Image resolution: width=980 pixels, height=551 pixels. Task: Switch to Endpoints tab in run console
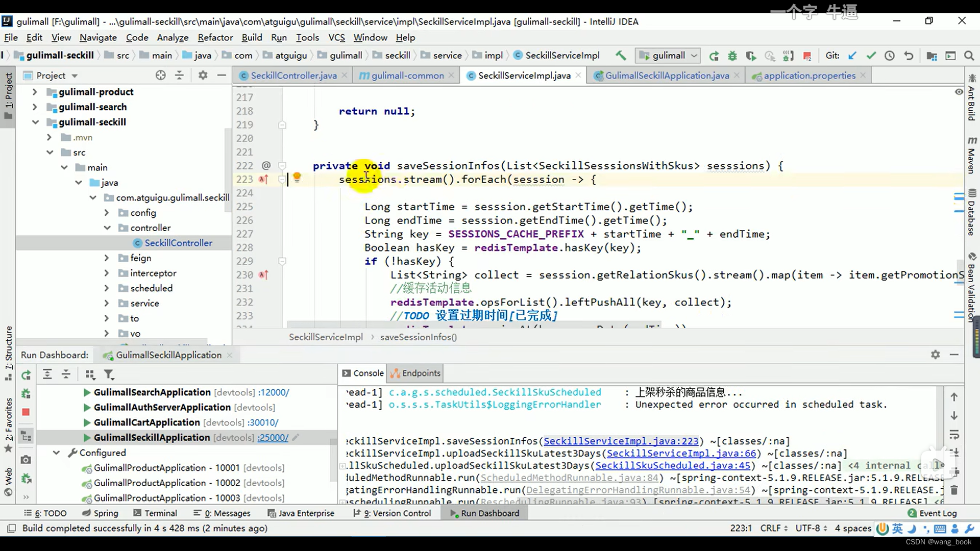pos(415,373)
